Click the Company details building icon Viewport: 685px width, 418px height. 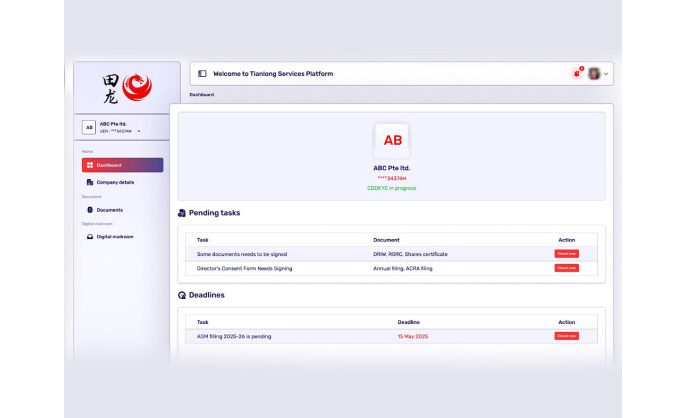pos(90,182)
